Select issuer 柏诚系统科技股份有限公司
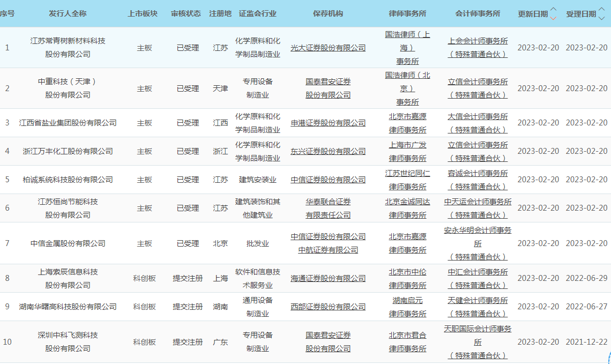 68,180
